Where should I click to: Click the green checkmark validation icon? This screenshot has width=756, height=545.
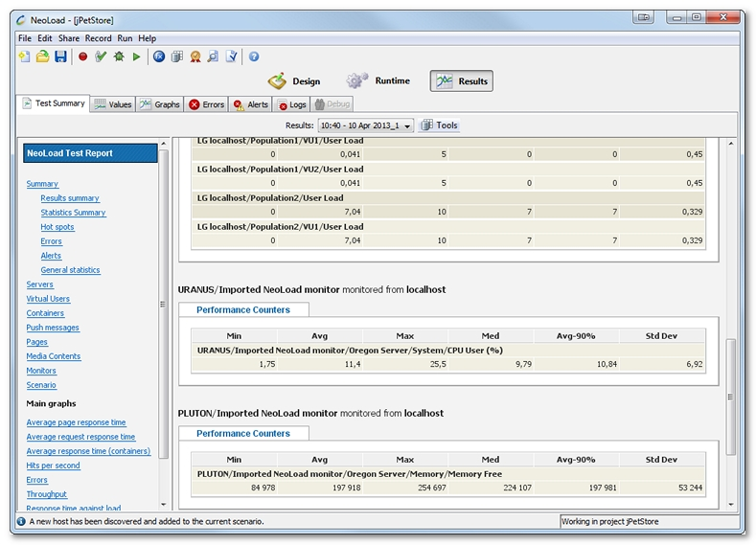point(101,57)
